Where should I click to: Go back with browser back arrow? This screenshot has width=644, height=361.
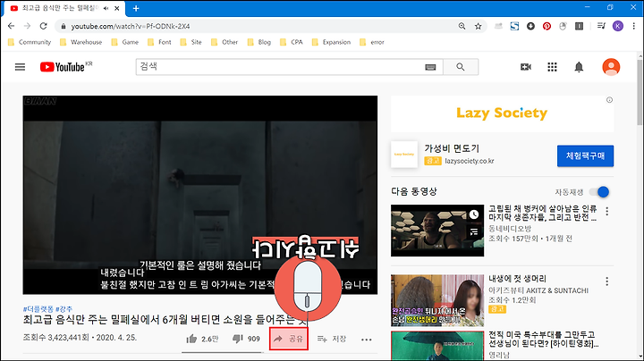coord(11,26)
